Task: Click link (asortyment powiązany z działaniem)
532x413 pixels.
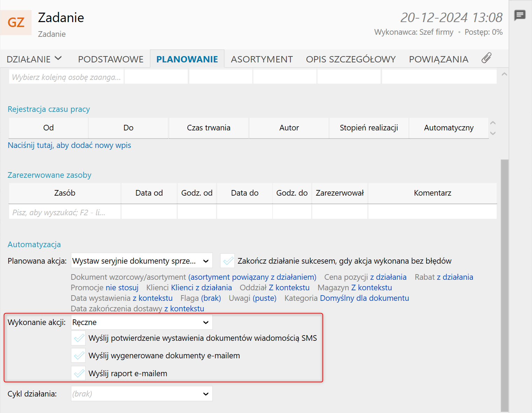Action: 252,277
